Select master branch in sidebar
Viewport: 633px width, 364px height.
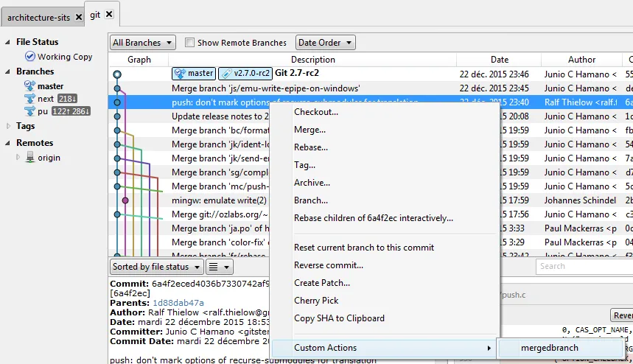pos(50,86)
